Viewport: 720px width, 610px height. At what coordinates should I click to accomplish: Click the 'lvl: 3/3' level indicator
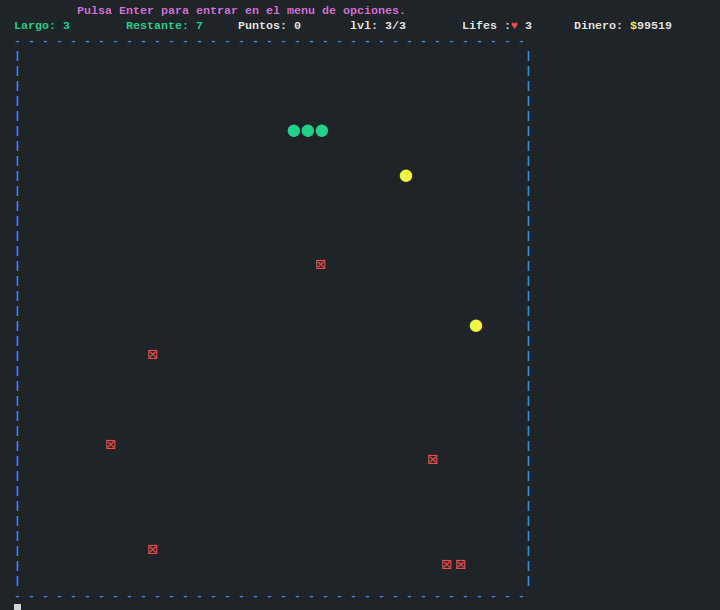(x=378, y=26)
